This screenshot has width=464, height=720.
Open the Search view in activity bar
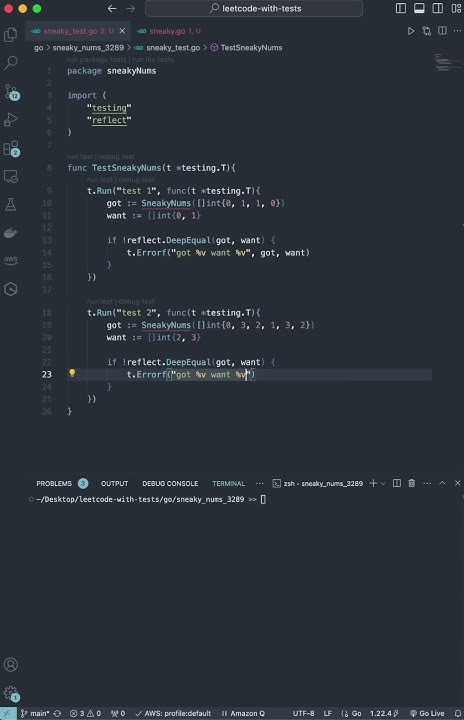(11, 62)
